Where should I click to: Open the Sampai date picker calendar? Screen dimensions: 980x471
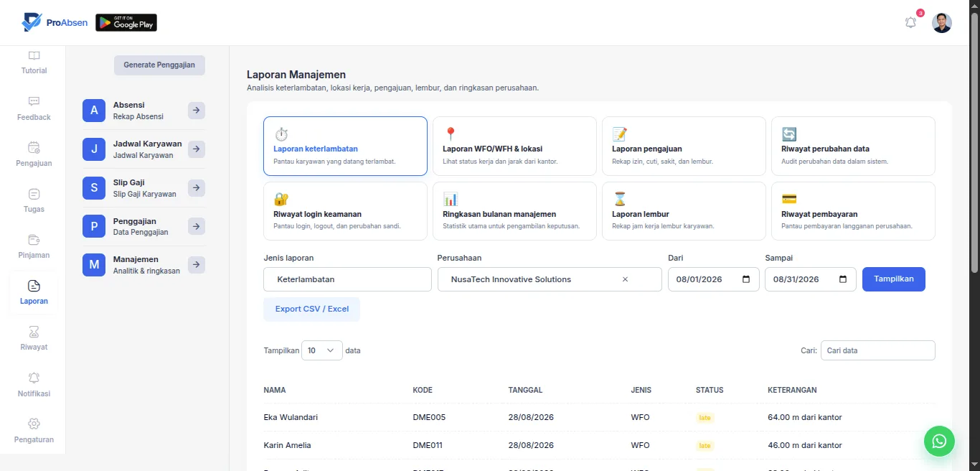[843, 279]
